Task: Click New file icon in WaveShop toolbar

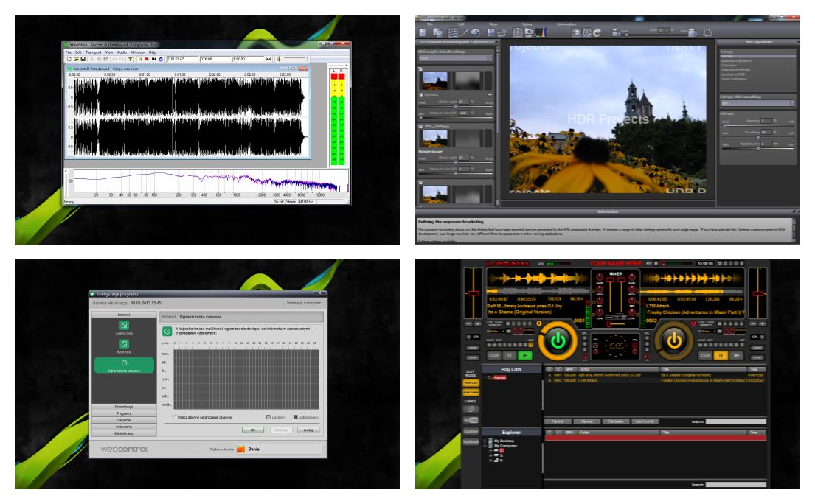Action: coord(69,59)
